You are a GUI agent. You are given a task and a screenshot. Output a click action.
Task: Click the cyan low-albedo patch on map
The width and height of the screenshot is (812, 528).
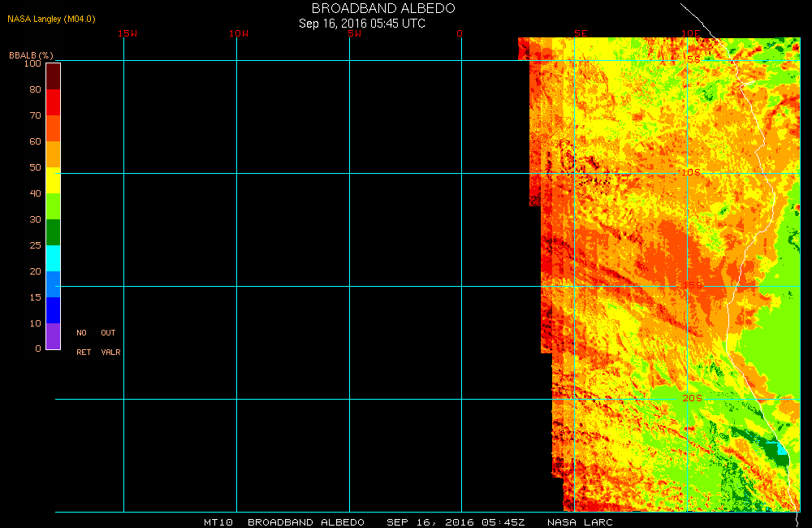click(782, 448)
